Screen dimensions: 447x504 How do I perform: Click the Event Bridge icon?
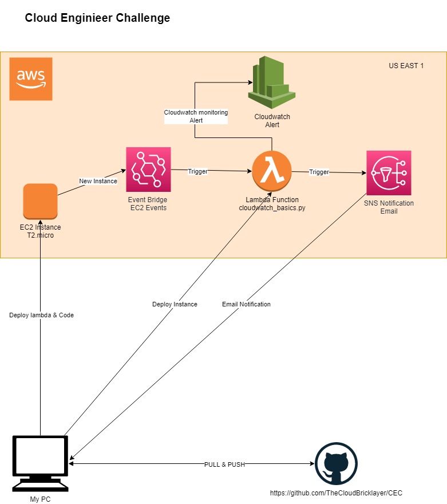149,170
